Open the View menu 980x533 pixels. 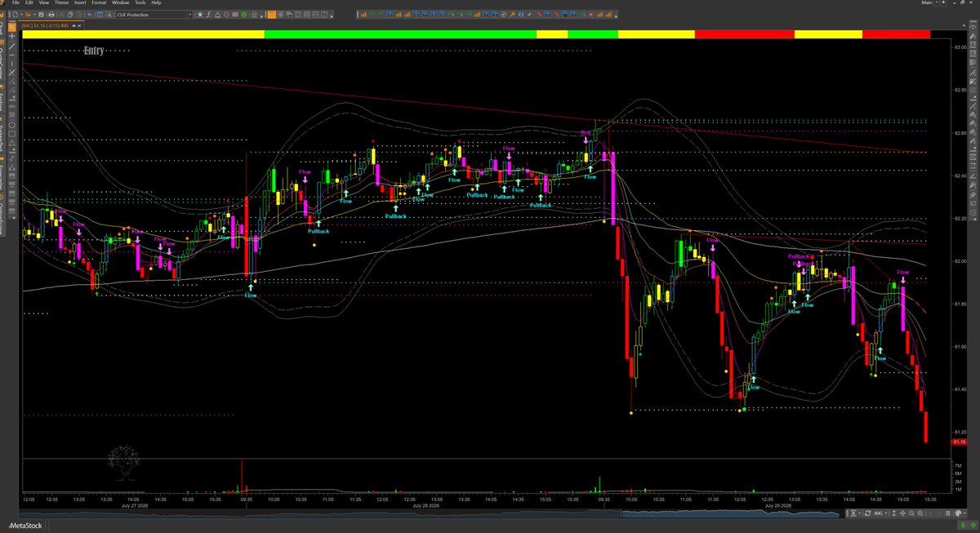[x=44, y=2]
